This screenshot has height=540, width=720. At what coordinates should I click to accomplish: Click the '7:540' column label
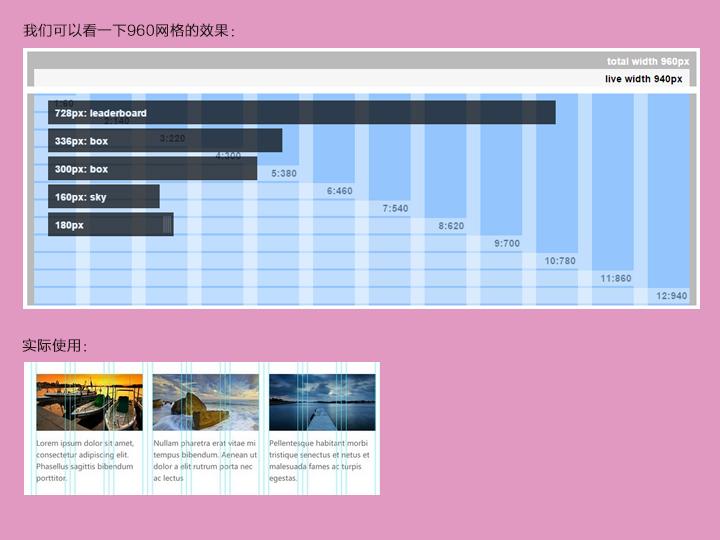[x=395, y=208]
